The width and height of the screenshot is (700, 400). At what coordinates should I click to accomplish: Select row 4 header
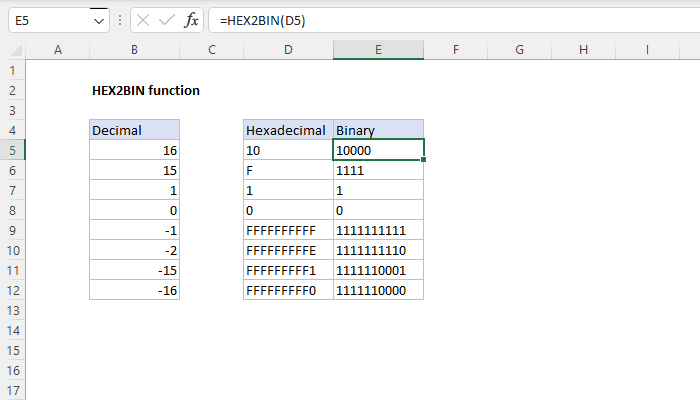[x=12, y=130]
